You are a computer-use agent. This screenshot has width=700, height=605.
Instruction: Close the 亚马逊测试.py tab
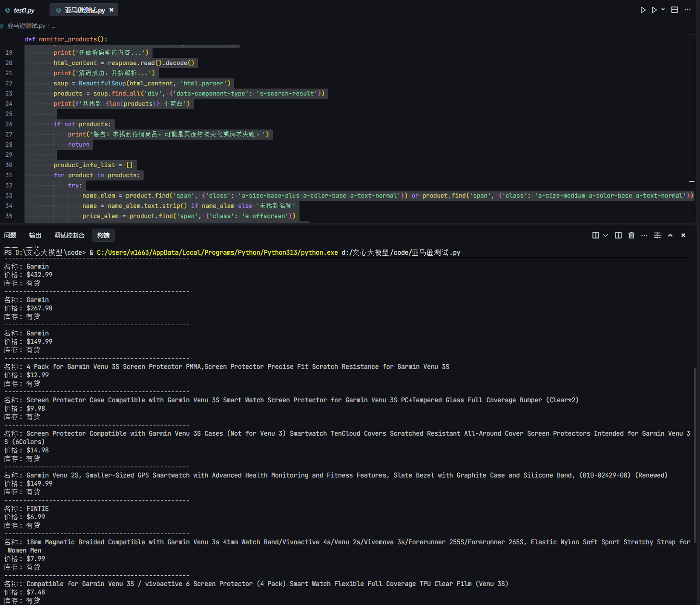[x=112, y=10]
